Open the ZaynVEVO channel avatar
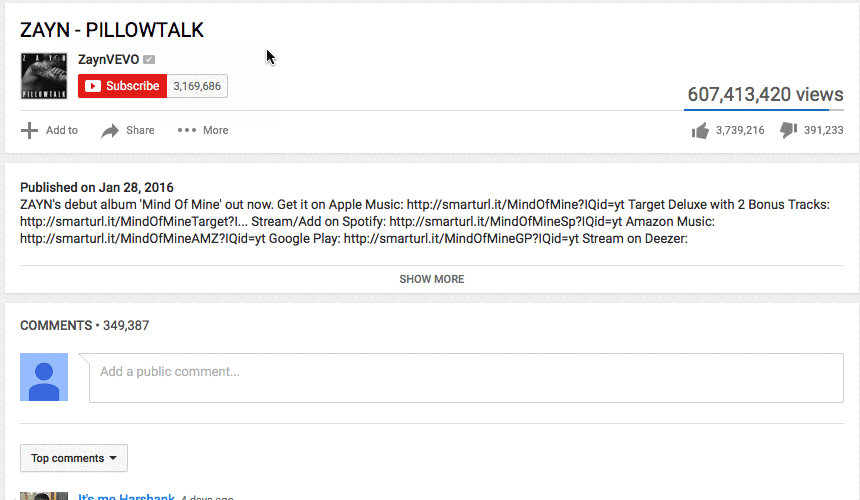This screenshot has height=500, width=860. [x=44, y=76]
